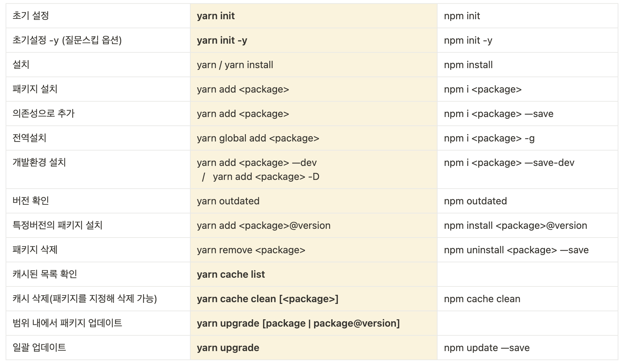Click the "yarn outdated" cell

coord(228,201)
